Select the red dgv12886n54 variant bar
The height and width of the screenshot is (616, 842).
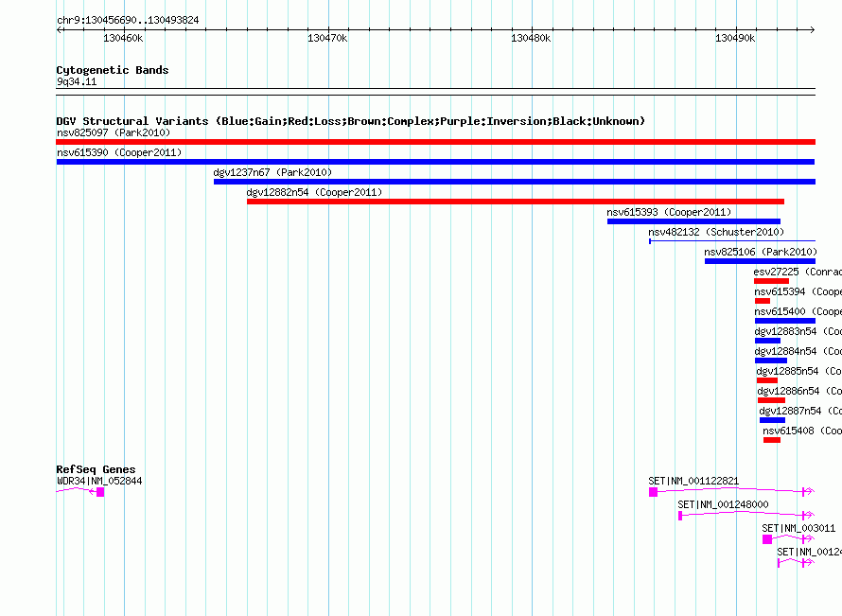pyautogui.click(x=772, y=400)
